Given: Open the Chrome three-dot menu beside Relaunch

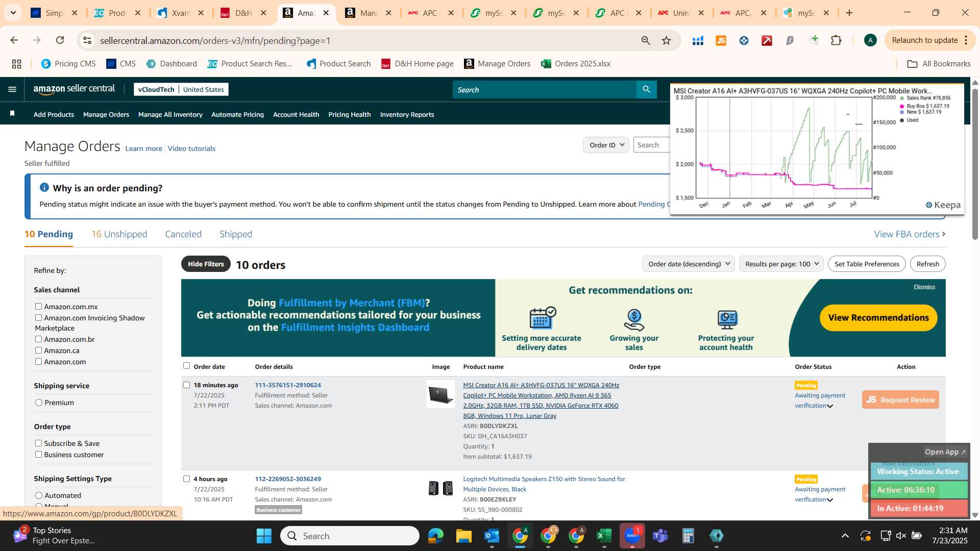Looking at the screenshot, I should coord(966,40).
